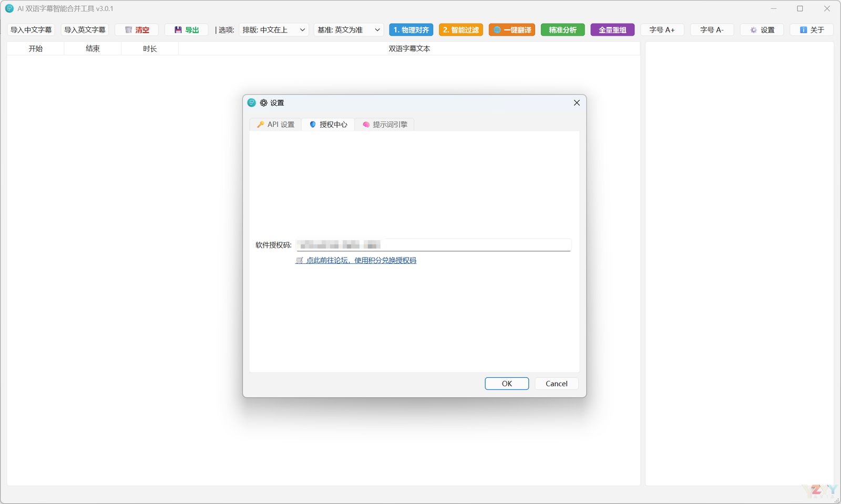Open the 提示词引擎 tab
This screenshot has width=841, height=504.
click(385, 125)
